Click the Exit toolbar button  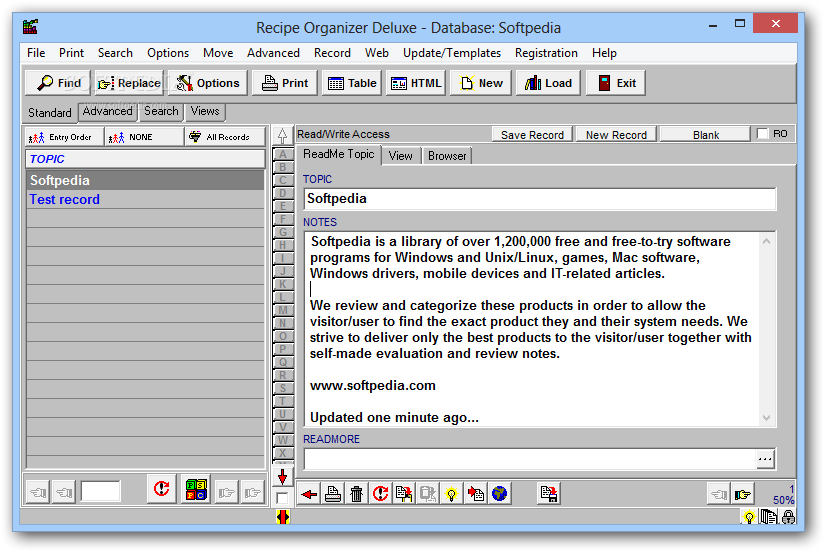(x=616, y=83)
